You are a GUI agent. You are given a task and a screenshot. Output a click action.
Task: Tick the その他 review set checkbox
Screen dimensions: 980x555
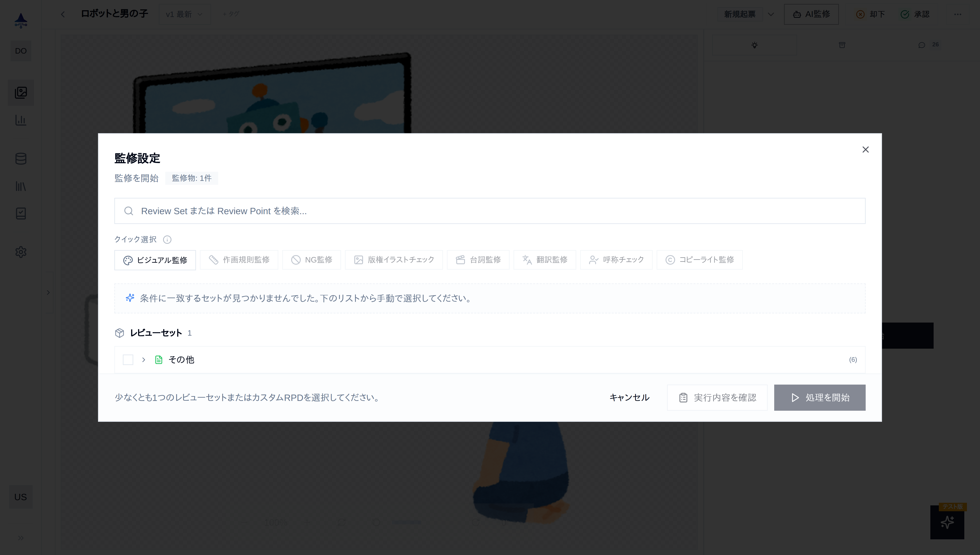tap(128, 360)
